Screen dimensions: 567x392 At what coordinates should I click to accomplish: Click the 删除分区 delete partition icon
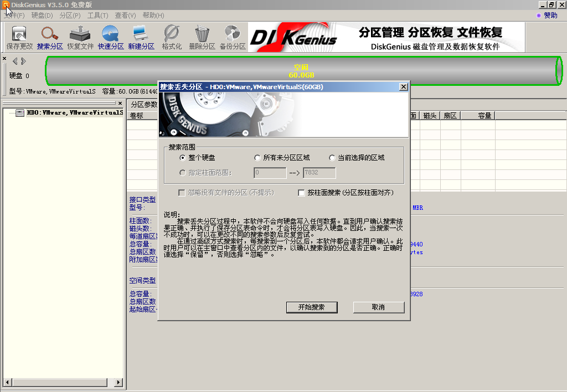pyautogui.click(x=202, y=37)
